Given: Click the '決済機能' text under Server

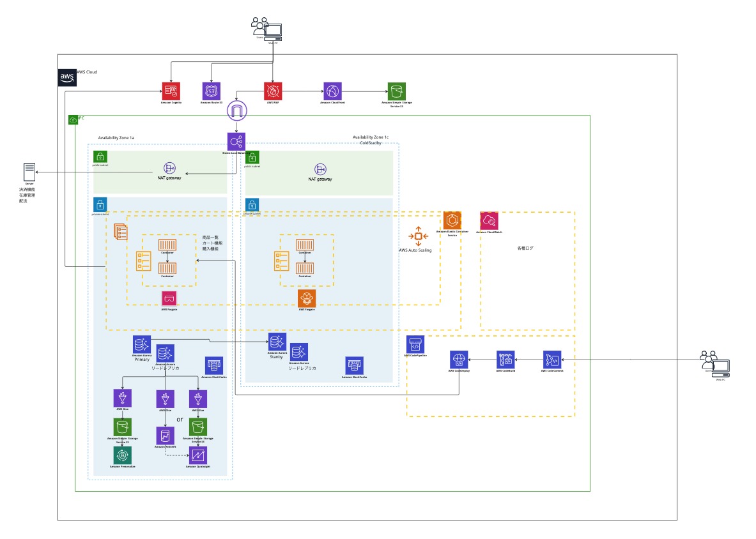Looking at the screenshot, I should click(27, 190).
